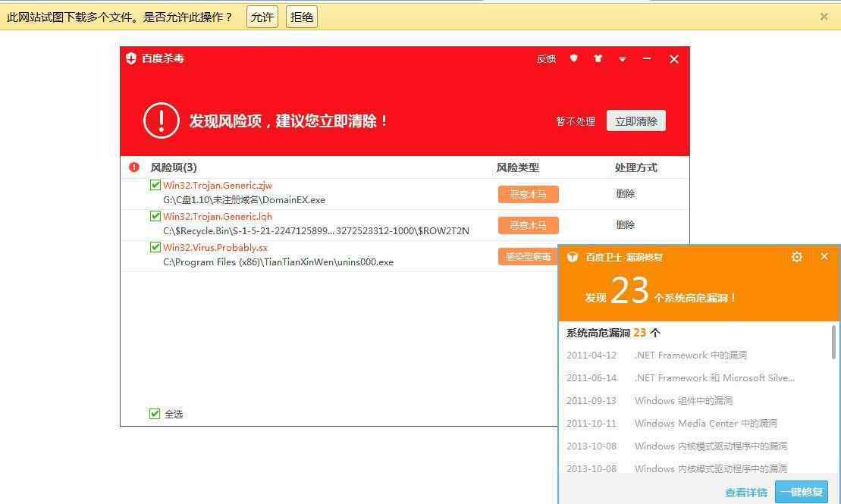This screenshot has height=504, width=841.
Task: Click 删除 action for Win32.Trojan.Generic.lqh
Action: click(626, 224)
